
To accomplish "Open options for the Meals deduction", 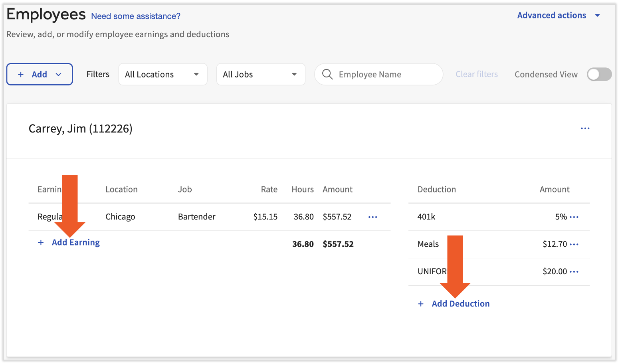I will click(574, 244).
